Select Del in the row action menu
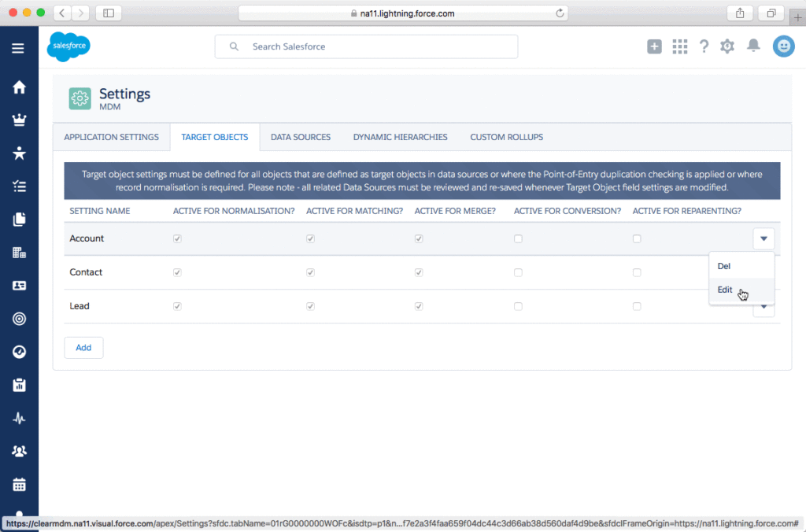806x532 pixels. point(723,266)
